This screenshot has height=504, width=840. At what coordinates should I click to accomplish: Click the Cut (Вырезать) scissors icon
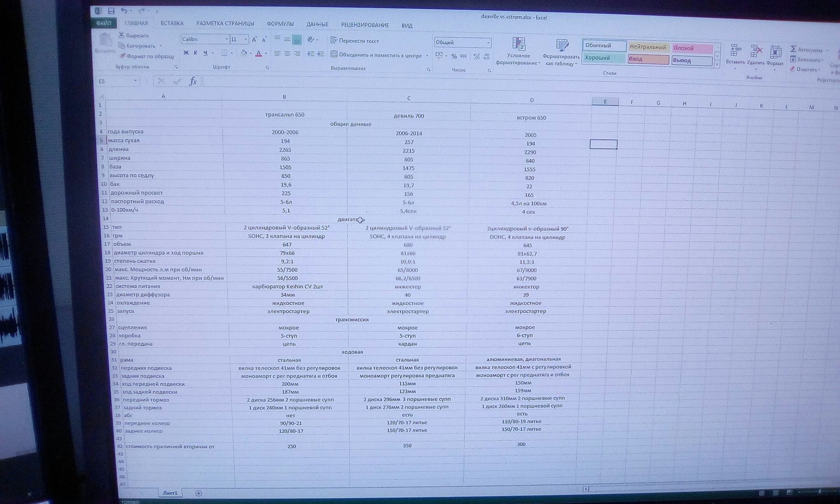tap(121, 35)
